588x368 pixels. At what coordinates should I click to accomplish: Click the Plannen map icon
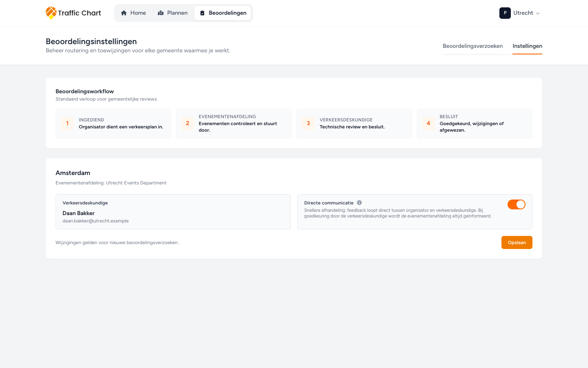tap(160, 13)
